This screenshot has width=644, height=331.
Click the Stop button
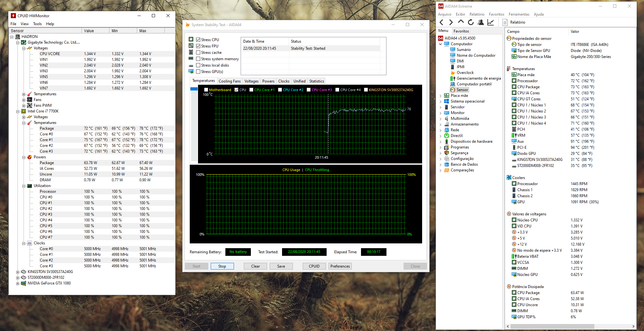click(222, 266)
